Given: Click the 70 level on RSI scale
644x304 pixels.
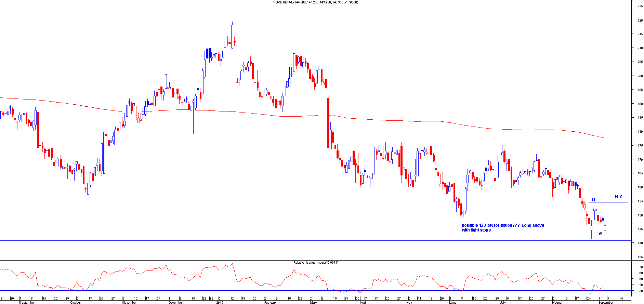Looking at the screenshot, I should click(x=641, y=267).
